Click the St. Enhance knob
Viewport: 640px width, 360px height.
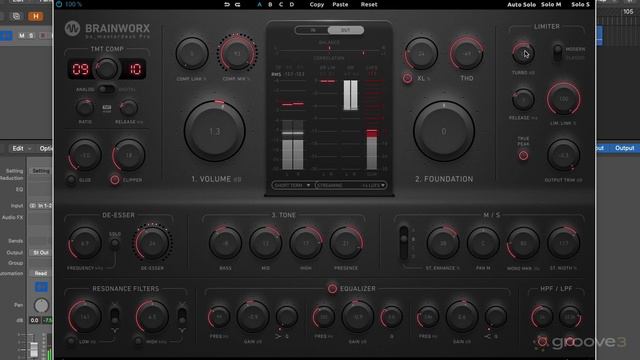(x=443, y=243)
